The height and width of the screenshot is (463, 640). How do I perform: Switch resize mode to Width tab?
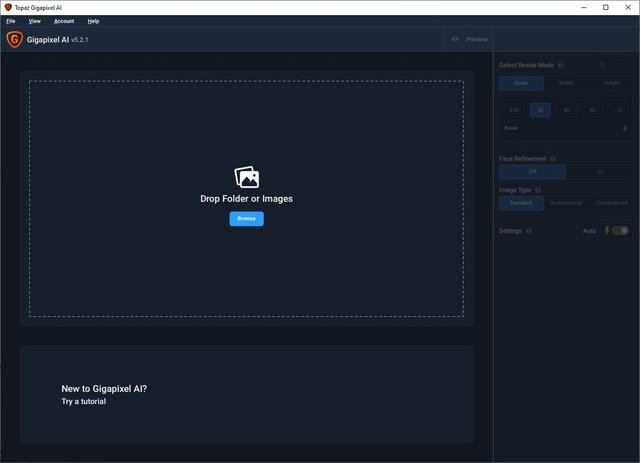point(566,83)
